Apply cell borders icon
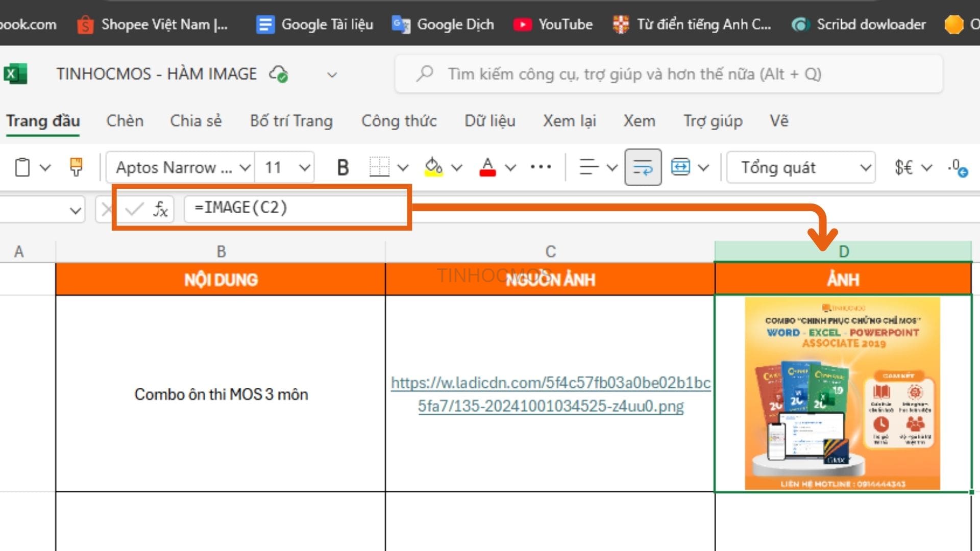 point(379,167)
